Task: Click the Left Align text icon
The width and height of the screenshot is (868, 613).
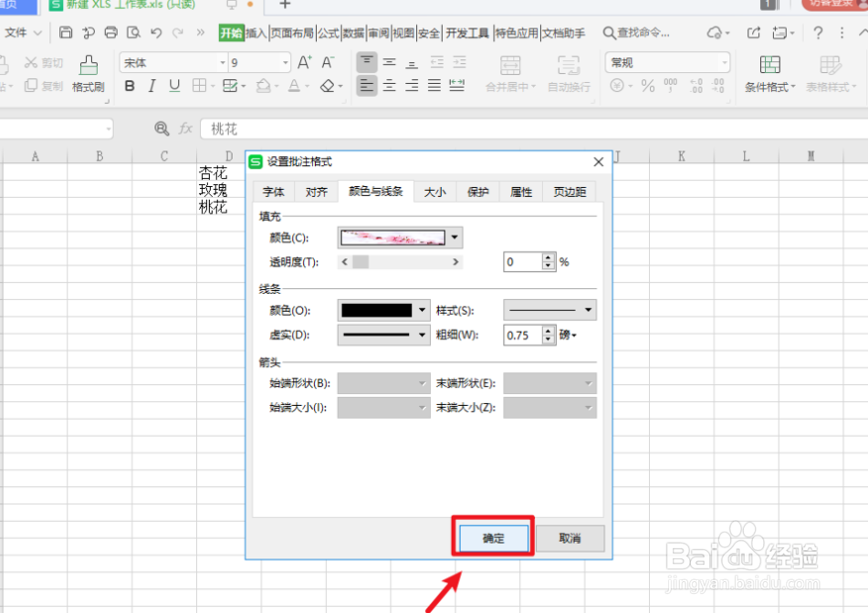Action: (x=367, y=86)
